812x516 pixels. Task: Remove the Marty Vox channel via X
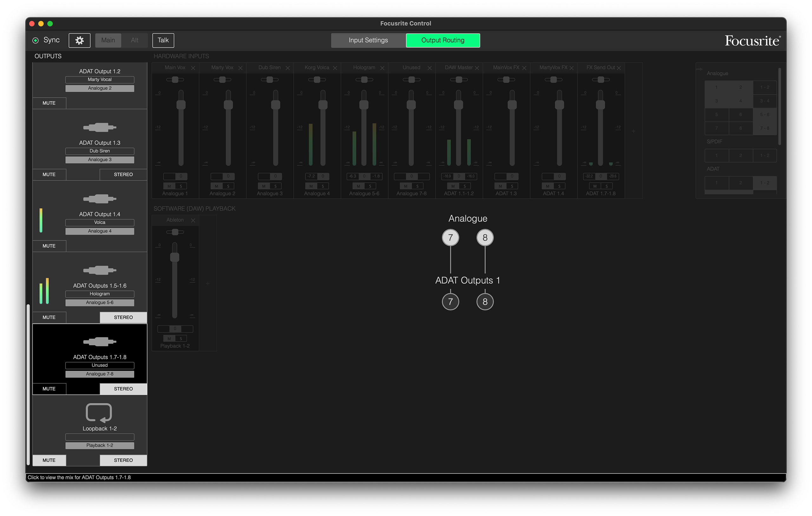[x=240, y=68]
